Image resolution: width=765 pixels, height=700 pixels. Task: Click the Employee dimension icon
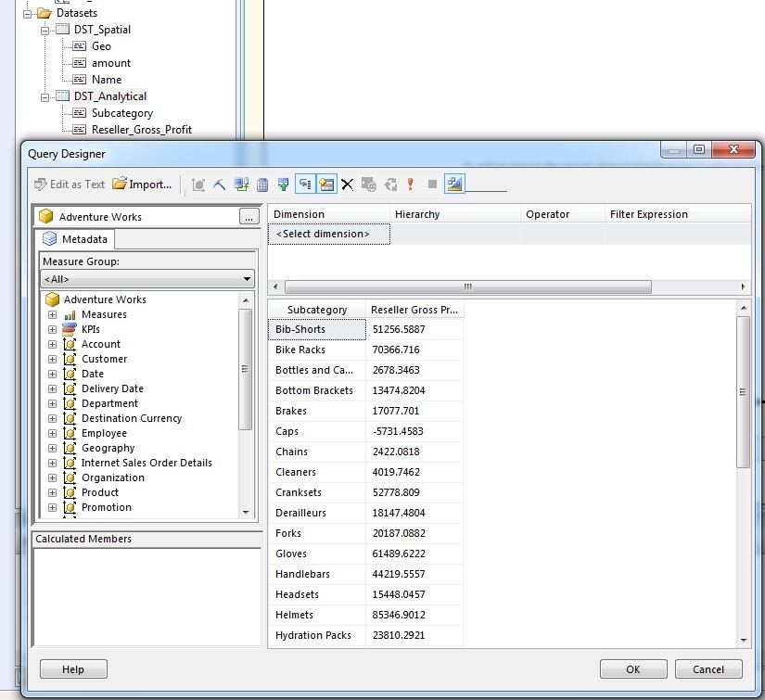click(x=70, y=433)
